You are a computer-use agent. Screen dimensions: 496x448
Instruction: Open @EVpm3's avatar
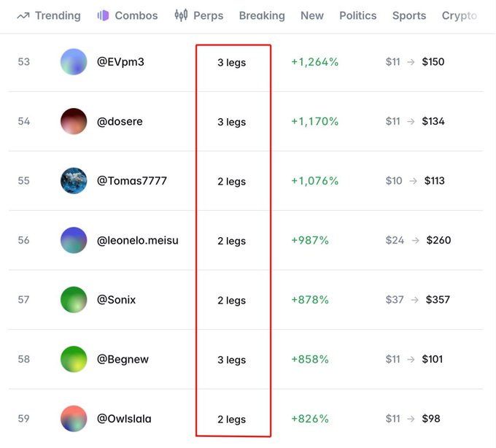tap(74, 62)
